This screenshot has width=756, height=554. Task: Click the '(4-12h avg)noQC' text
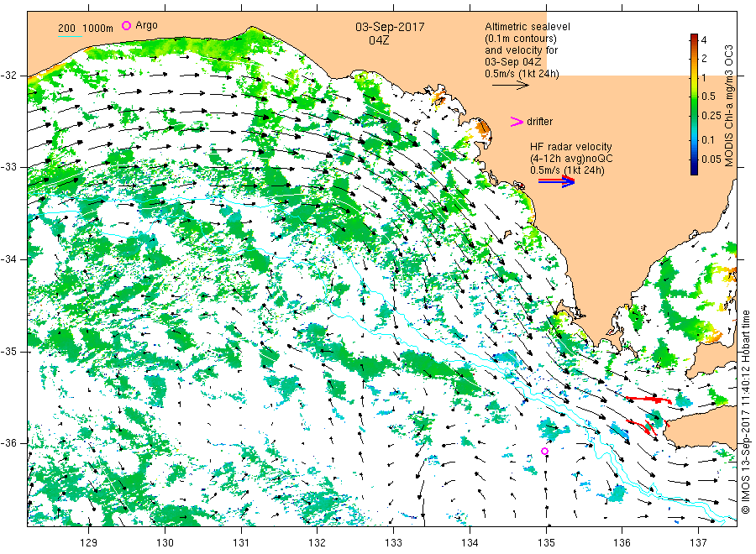571,159
